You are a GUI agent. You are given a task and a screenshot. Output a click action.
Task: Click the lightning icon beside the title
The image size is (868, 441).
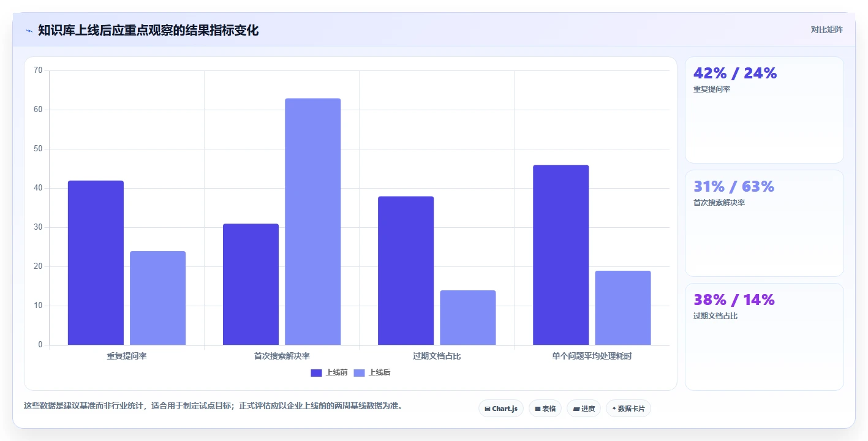point(29,31)
